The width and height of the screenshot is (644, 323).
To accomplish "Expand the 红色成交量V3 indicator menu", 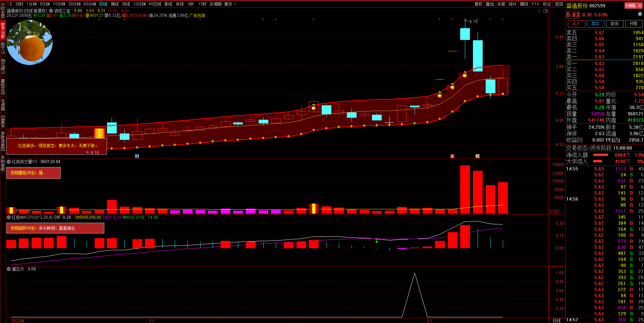I will (x=9, y=162).
